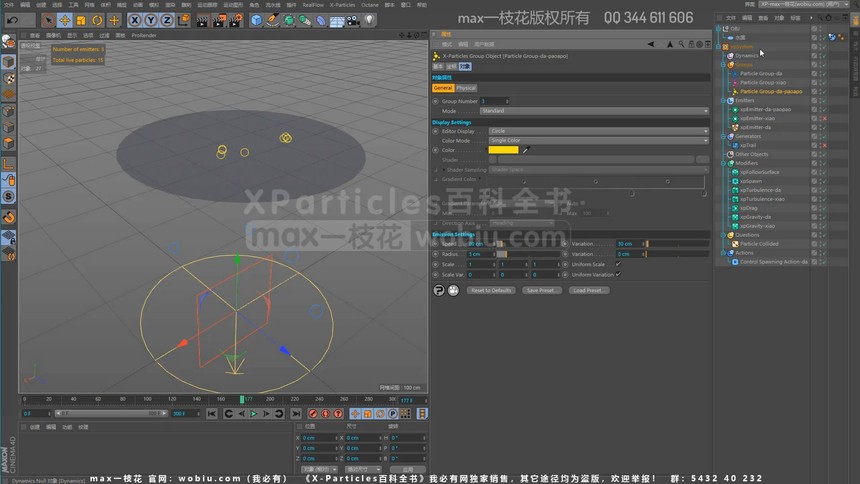Viewport: 860px width, 484px height.
Task: Add a light bulb object
Action: [x=370, y=20]
